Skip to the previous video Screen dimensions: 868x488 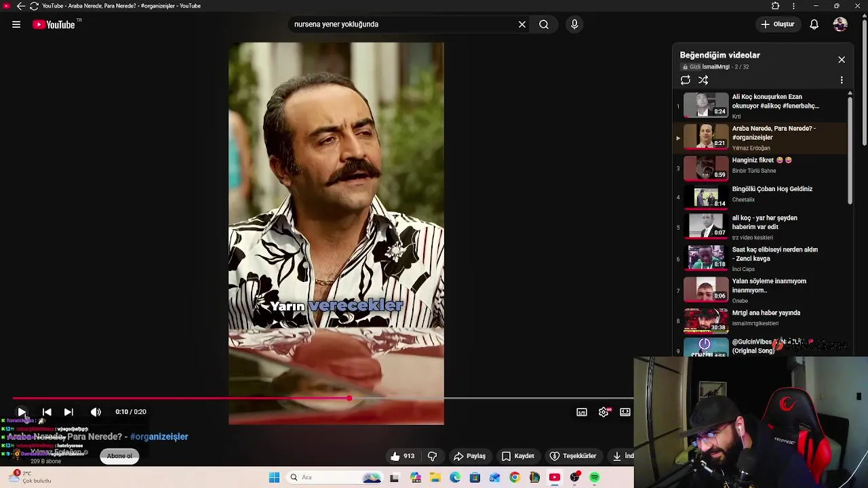click(47, 411)
